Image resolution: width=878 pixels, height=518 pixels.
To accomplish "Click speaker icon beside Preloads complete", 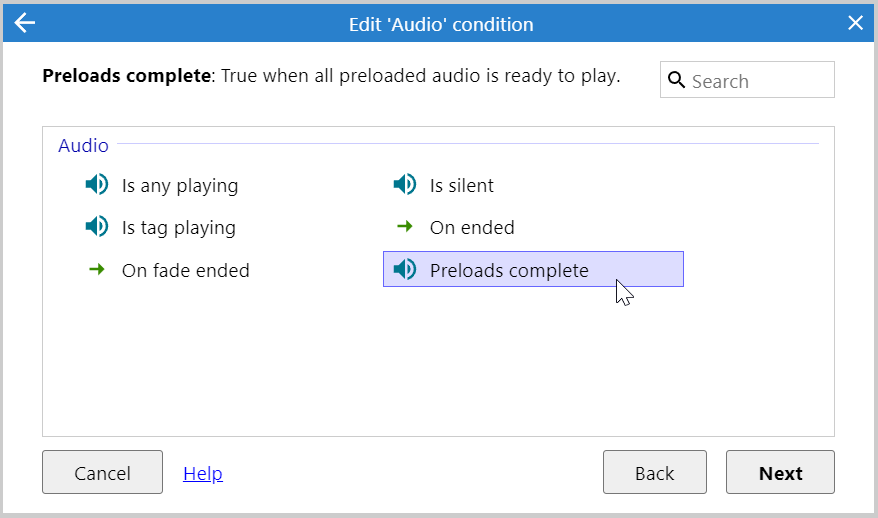I will tap(405, 269).
